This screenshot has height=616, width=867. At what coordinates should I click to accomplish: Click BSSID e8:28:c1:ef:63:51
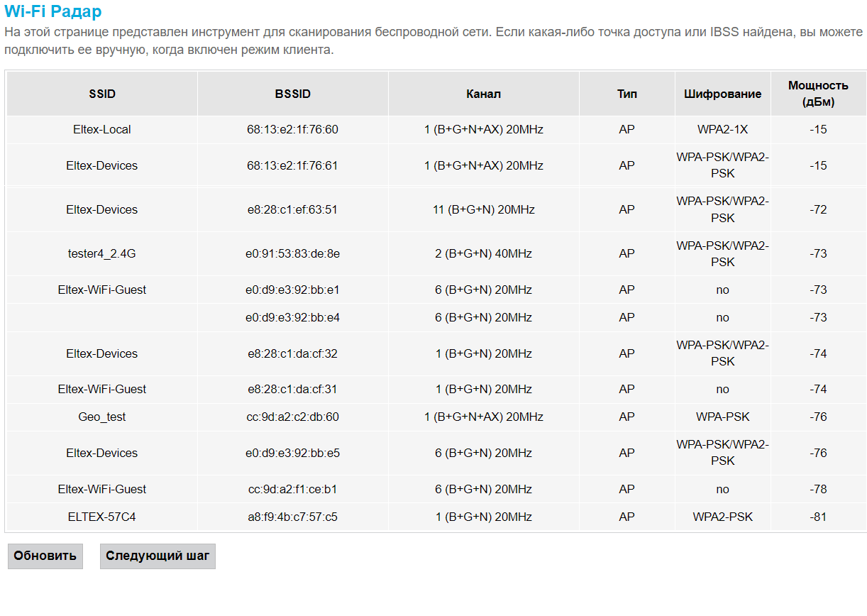[292, 209]
